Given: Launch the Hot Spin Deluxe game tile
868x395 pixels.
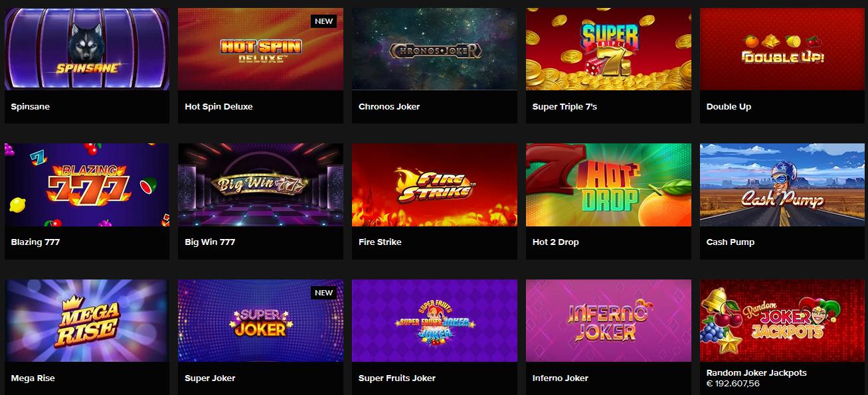Looking at the screenshot, I should pyautogui.click(x=260, y=49).
